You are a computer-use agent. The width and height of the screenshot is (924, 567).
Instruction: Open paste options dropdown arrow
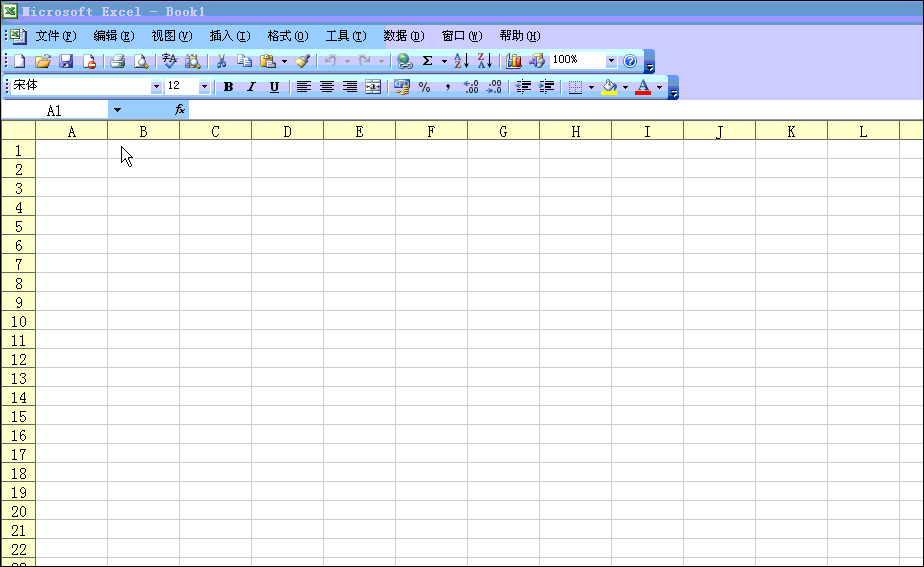pyautogui.click(x=284, y=61)
